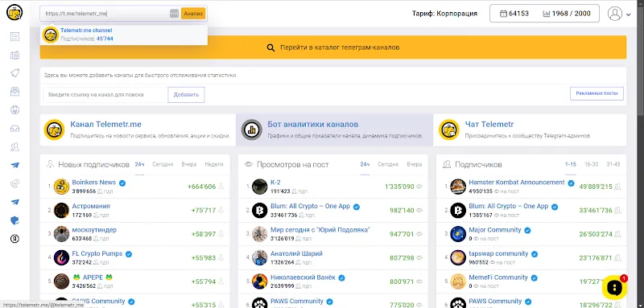
Task: Open 'Рекламные посты' button
Action: point(597,93)
